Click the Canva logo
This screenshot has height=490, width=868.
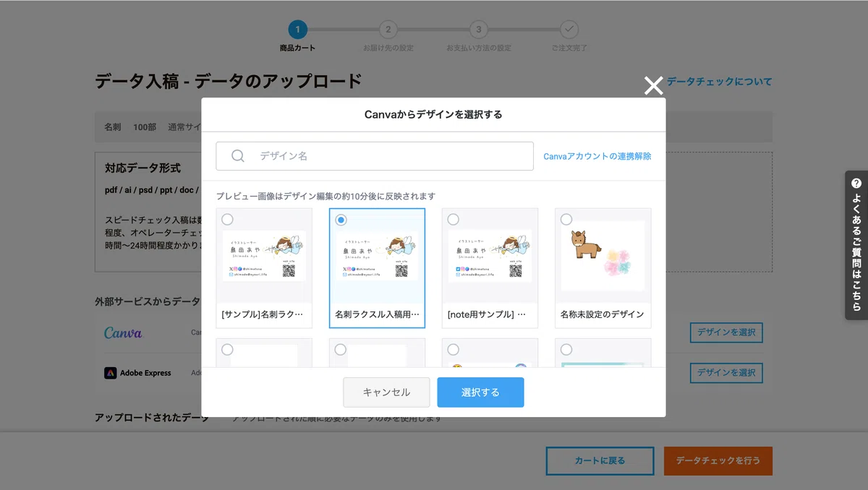(123, 333)
